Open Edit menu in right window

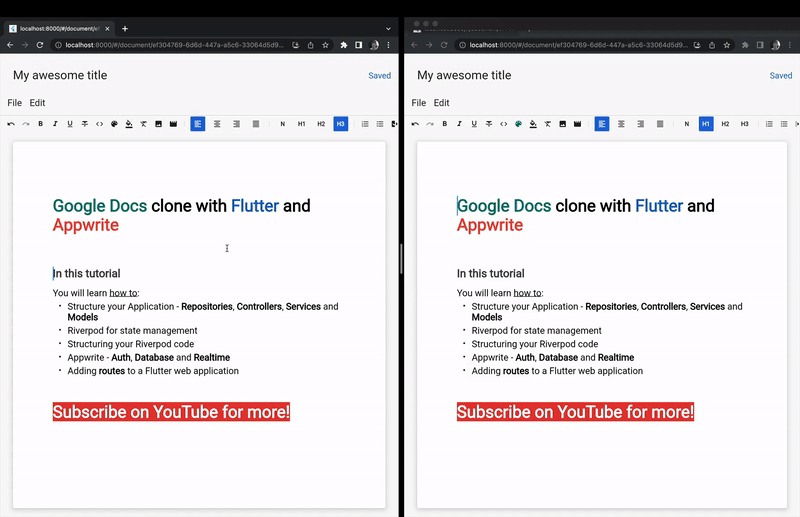point(441,103)
